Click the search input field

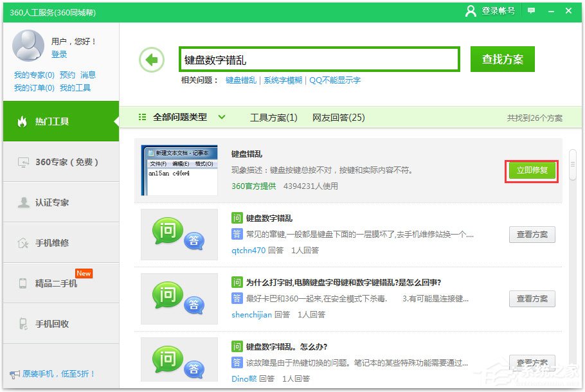pyautogui.click(x=319, y=58)
